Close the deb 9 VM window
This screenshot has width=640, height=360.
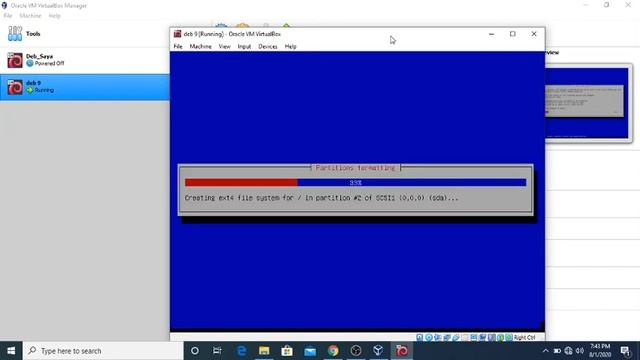(534, 34)
